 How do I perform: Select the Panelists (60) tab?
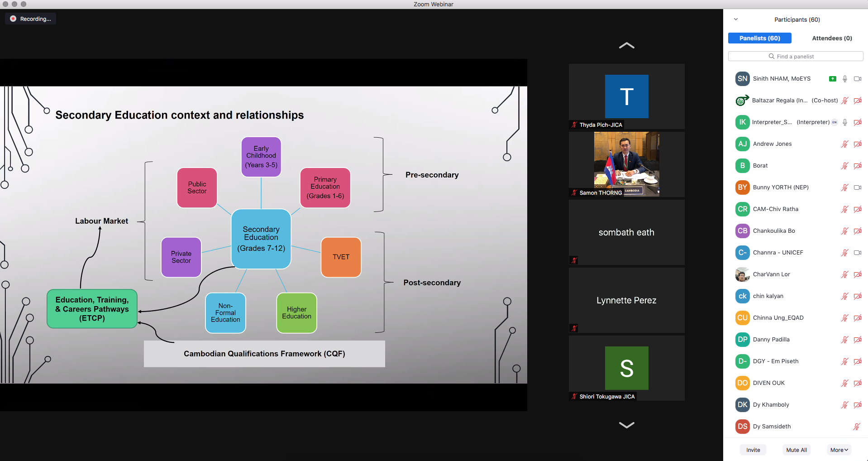[759, 38]
